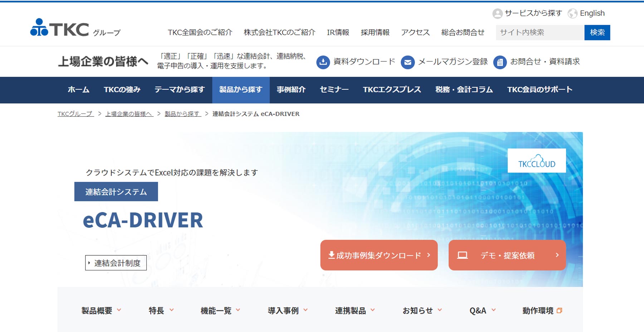The height and width of the screenshot is (332, 644).
Task: Open the ホーム nav item
Action: (x=78, y=90)
